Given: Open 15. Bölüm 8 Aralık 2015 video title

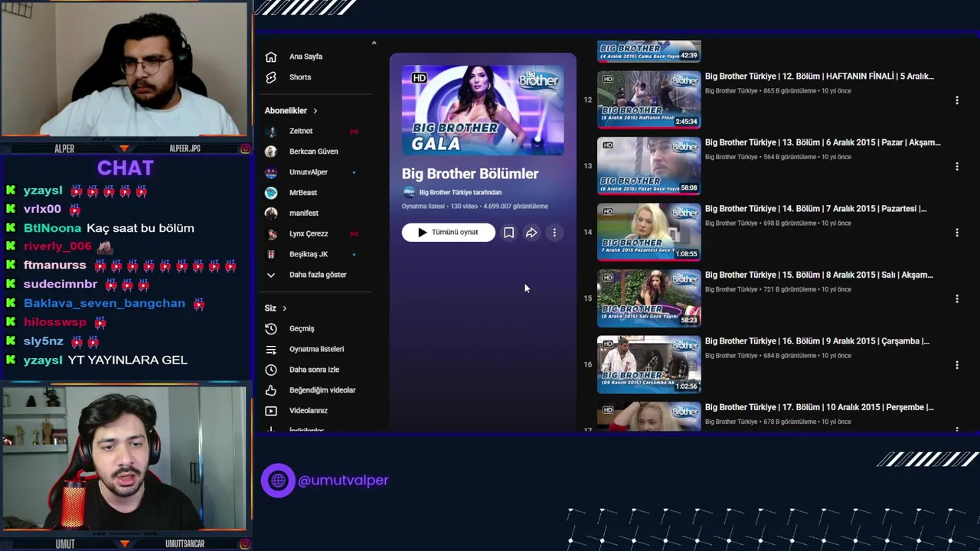Looking at the screenshot, I should [x=819, y=275].
